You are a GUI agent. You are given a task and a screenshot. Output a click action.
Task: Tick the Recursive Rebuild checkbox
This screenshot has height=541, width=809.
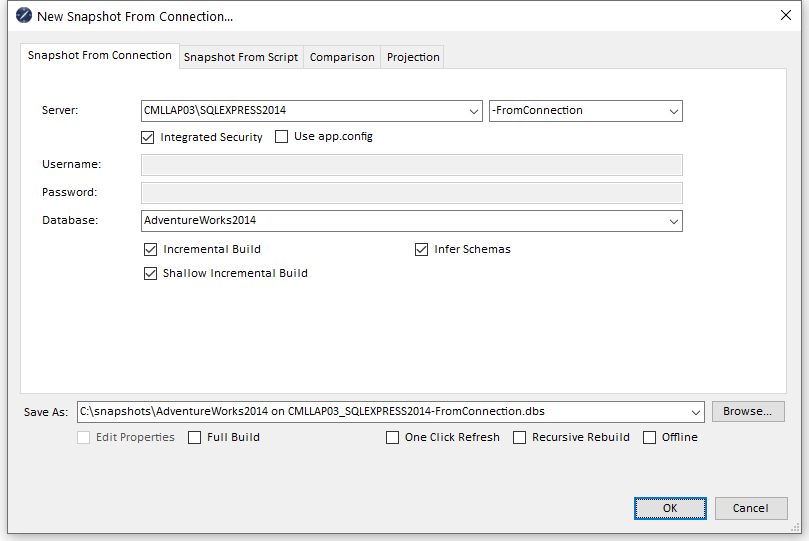coord(520,437)
